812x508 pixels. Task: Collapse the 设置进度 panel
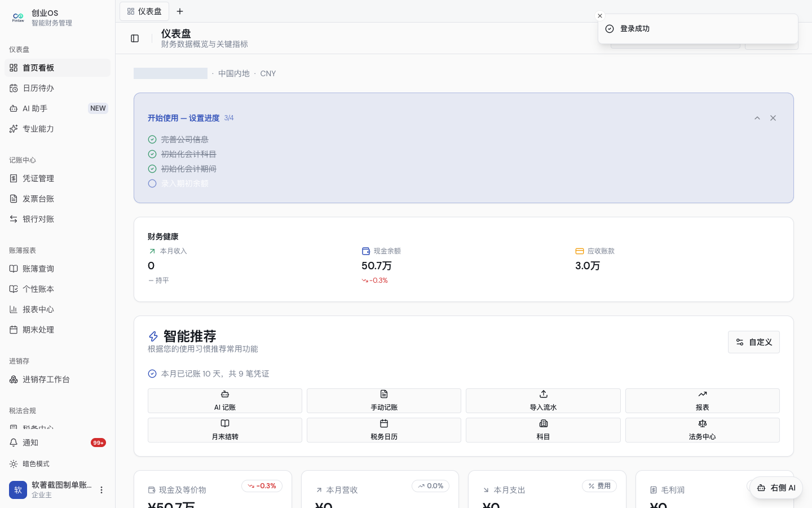pos(757,118)
